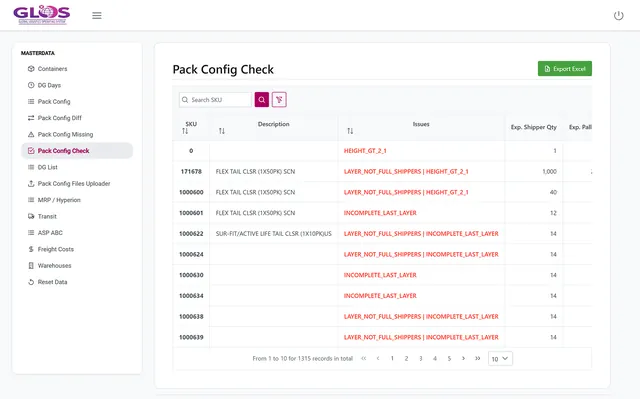Click the Transit truck icon

[x=31, y=216]
